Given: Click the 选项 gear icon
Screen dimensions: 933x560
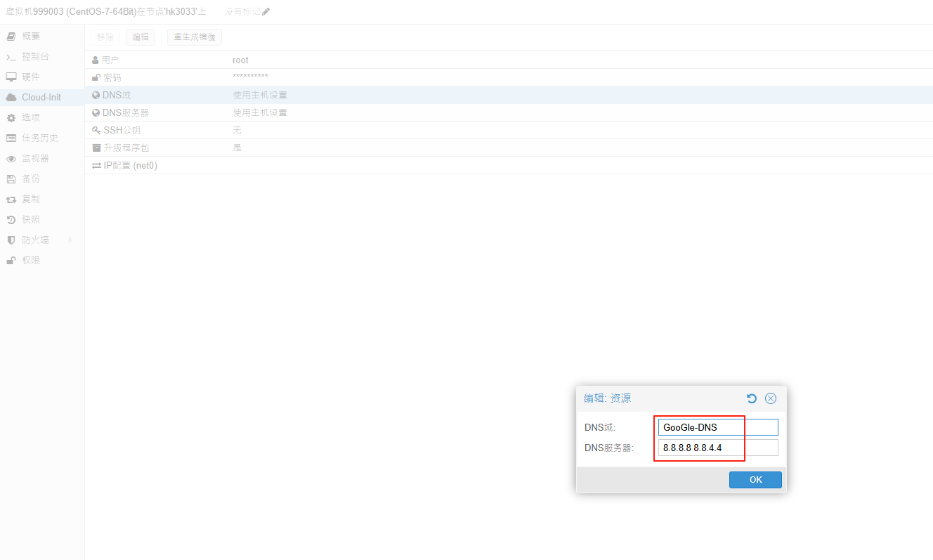Looking at the screenshot, I should [x=11, y=118].
